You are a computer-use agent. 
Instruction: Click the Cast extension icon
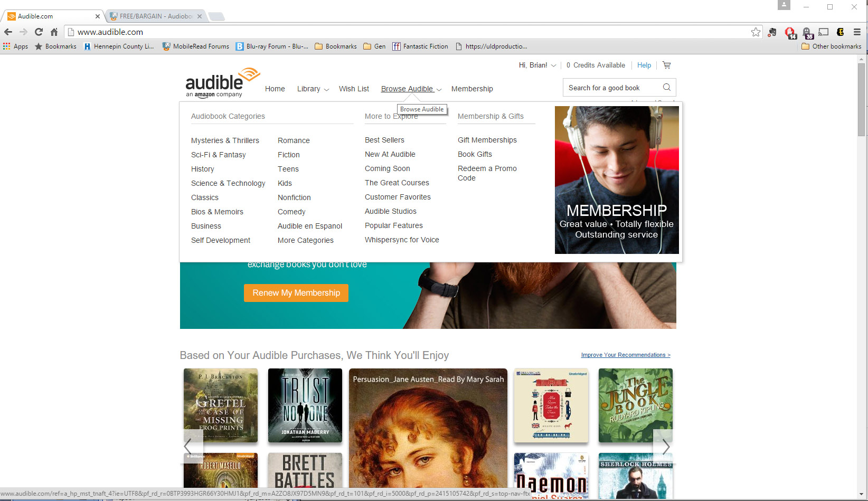(824, 32)
